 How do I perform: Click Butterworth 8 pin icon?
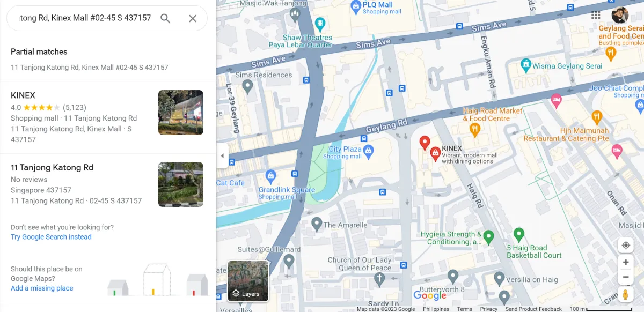point(453,277)
